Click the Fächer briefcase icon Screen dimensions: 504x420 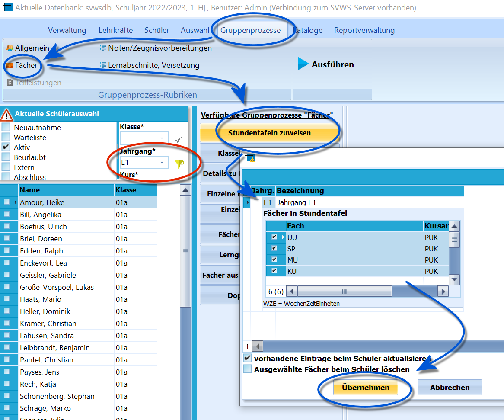point(10,65)
